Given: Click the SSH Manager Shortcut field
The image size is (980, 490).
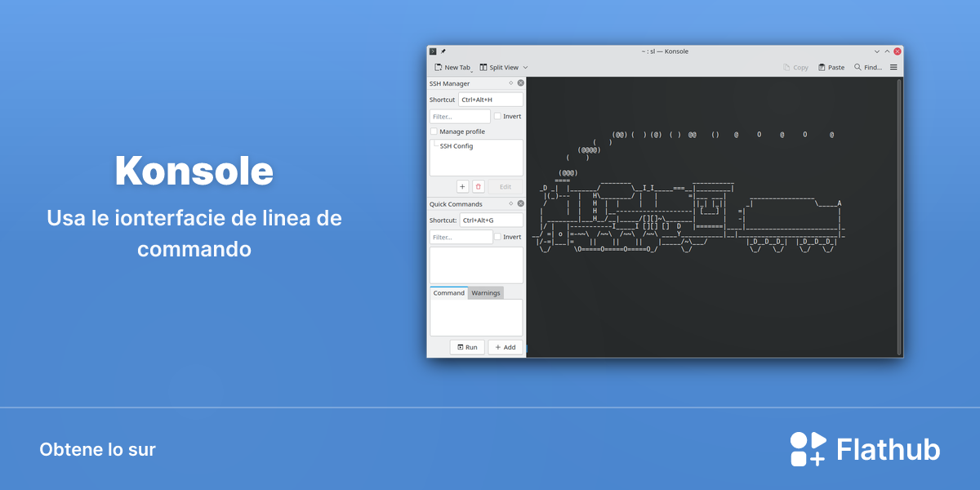Looking at the screenshot, I should tap(491, 100).
